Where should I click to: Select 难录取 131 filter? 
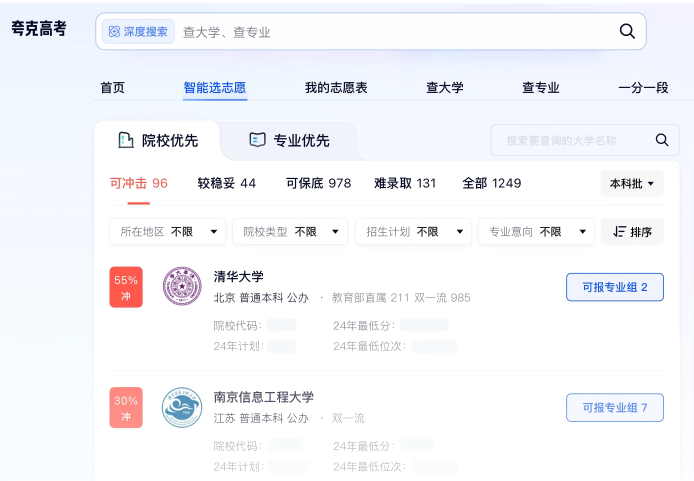pyautogui.click(x=405, y=183)
